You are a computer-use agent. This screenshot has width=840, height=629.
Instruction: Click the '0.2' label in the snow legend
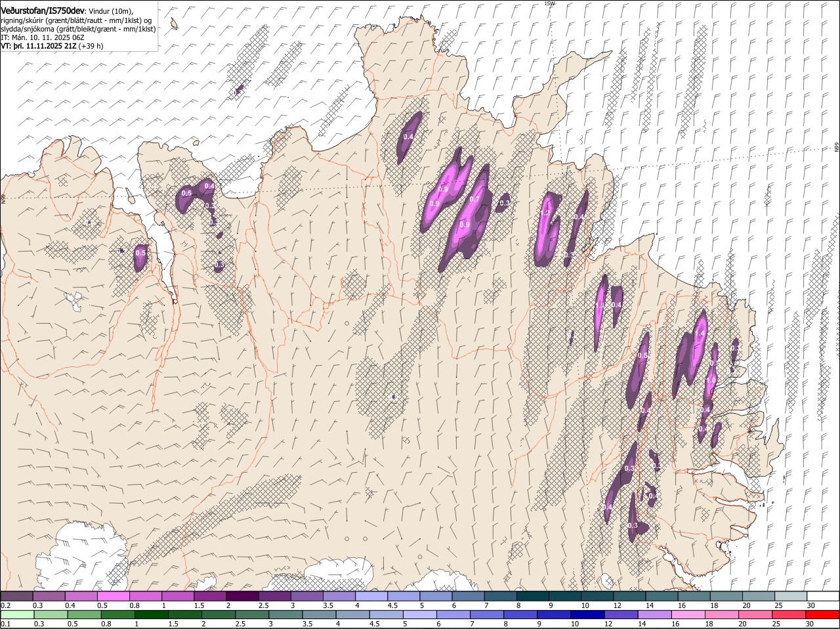[x=5, y=605]
